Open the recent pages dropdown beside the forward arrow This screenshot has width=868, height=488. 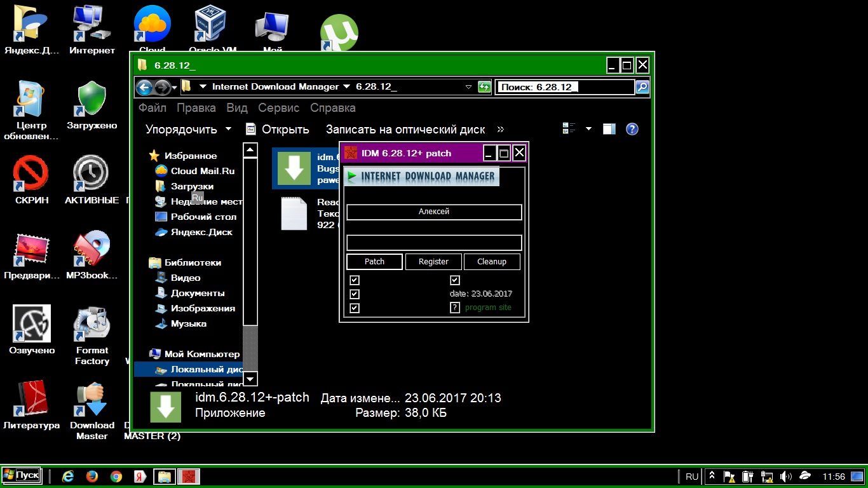tap(175, 88)
